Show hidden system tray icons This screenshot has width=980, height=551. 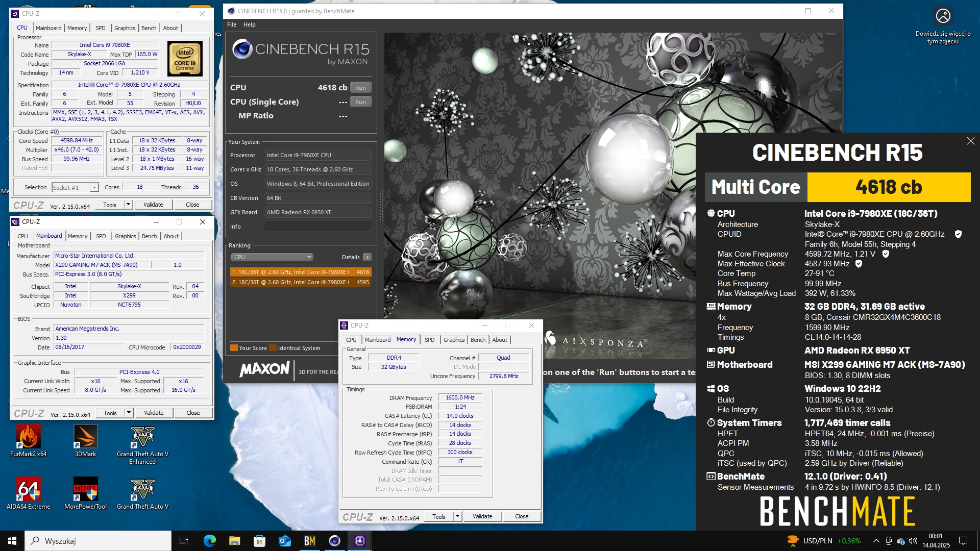click(x=876, y=541)
